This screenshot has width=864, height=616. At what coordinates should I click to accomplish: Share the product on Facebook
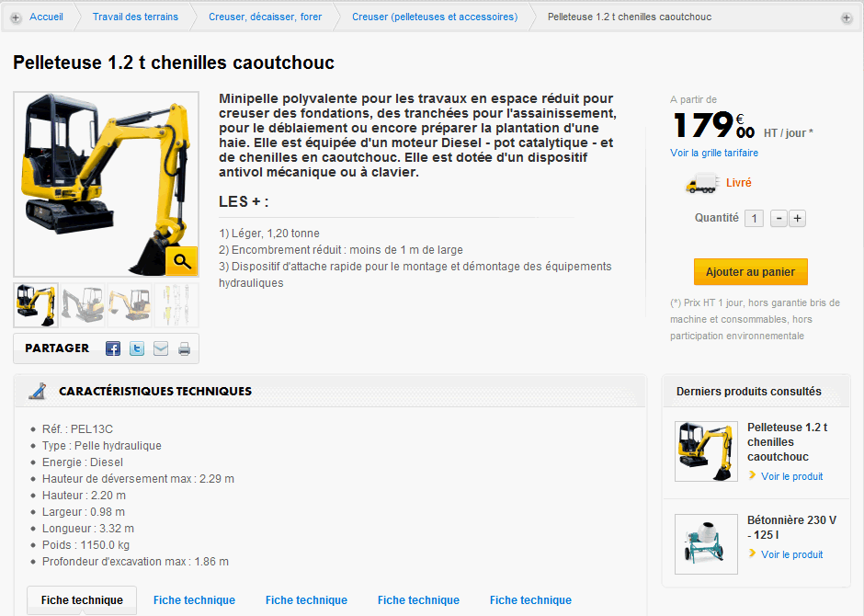point(113,348)
